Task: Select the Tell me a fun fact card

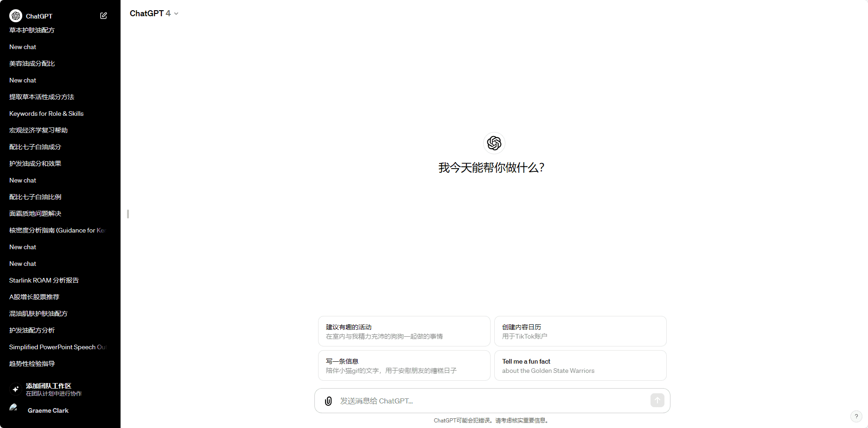Action: coord(581,365)
